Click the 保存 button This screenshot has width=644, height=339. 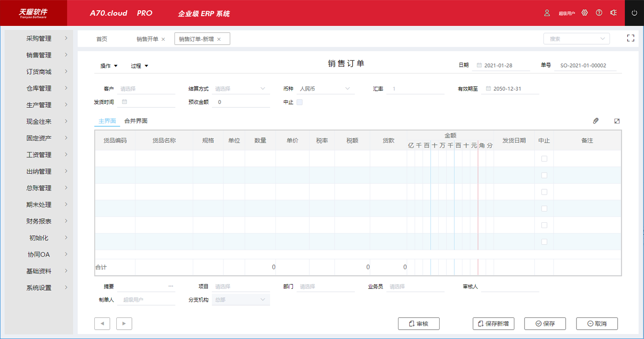545,324
